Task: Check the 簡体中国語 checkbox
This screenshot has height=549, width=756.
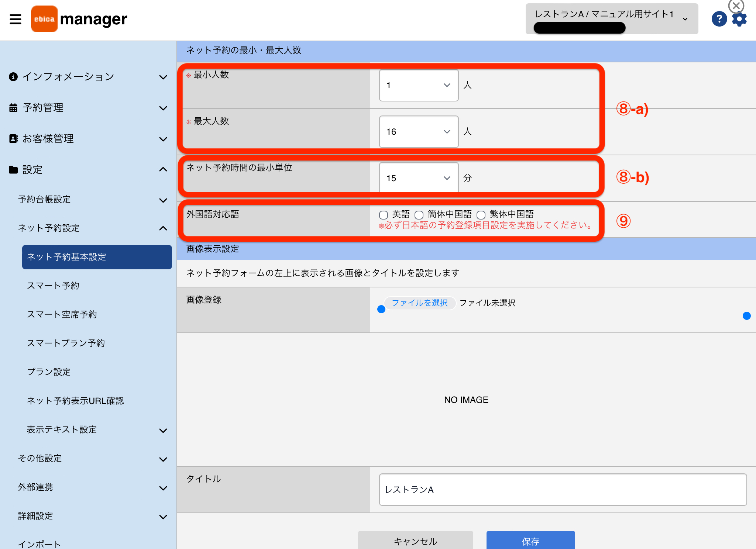Action: (x=419, y=215)
